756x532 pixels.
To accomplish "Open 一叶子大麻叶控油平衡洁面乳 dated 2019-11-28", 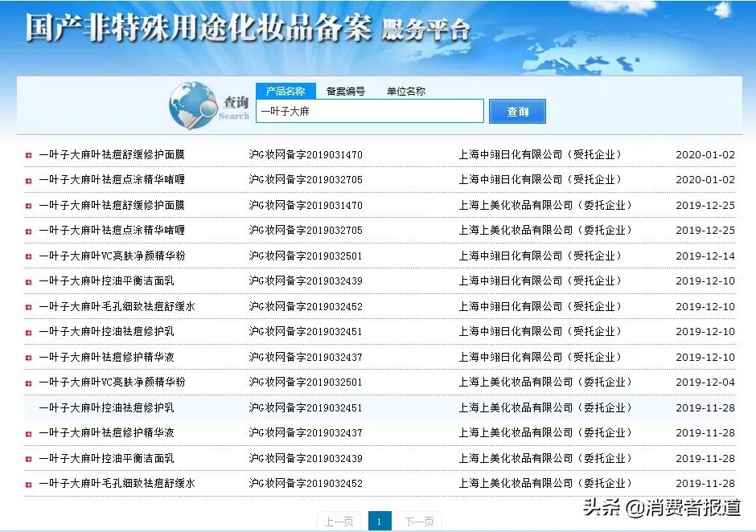I will pyautogui.click(x=106, y=458).
